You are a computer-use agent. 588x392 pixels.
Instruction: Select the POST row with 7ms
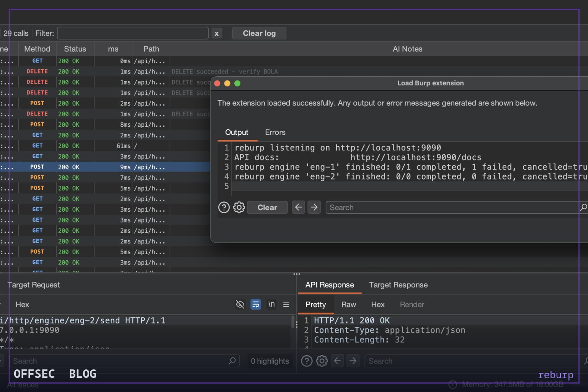[x=105, y=178]
